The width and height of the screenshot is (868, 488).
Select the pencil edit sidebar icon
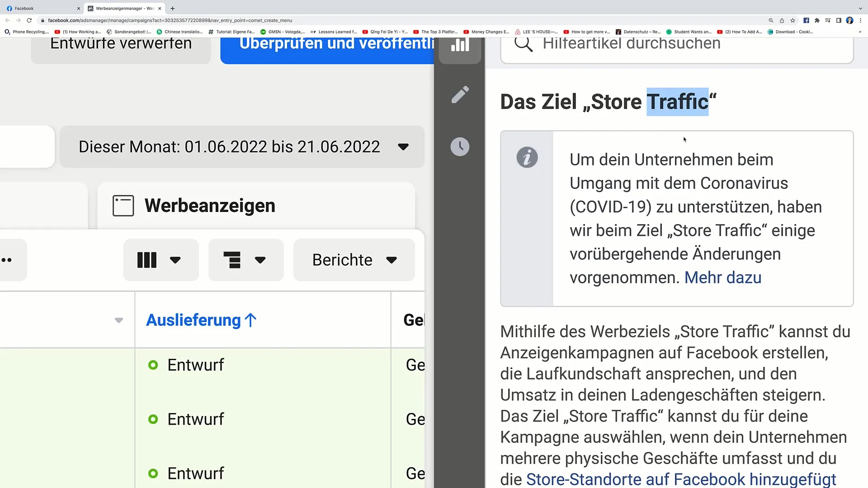coord(460,95)
